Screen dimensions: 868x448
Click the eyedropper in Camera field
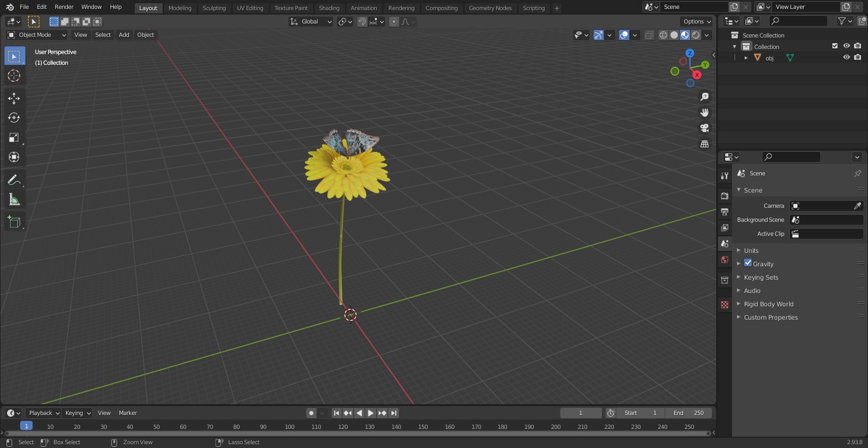pos(857,206)
